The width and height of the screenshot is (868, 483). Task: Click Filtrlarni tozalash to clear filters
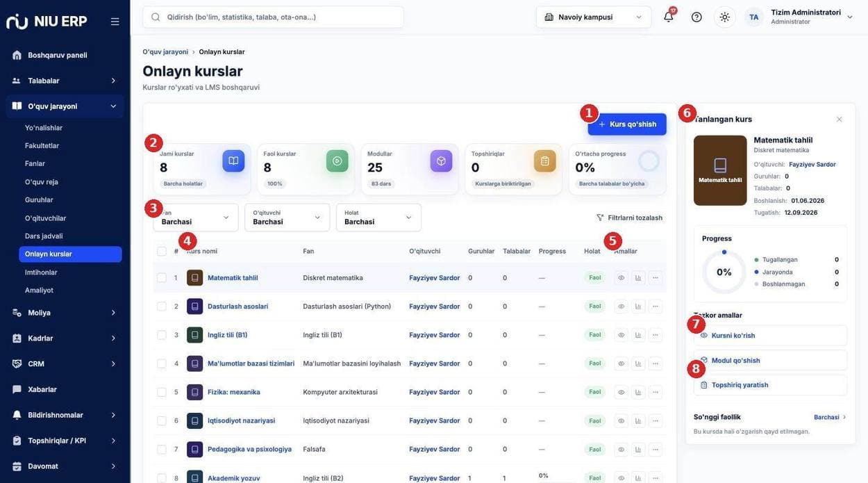(629, 218)
